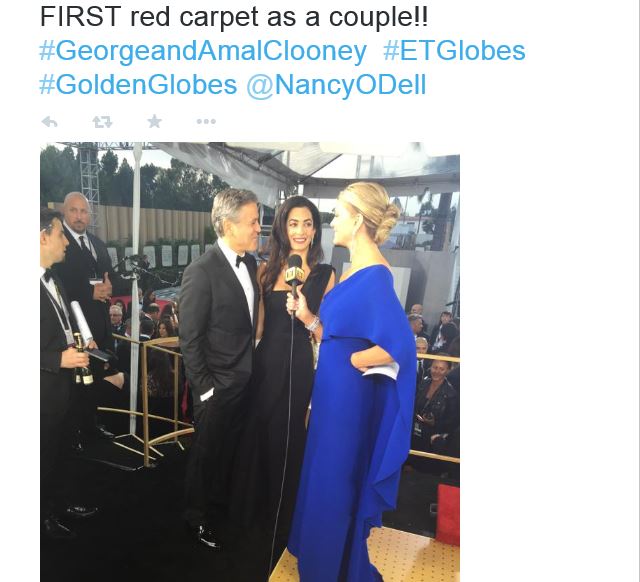
Task: Reply to the tweet using arrow icon
Action: (49, 122)
